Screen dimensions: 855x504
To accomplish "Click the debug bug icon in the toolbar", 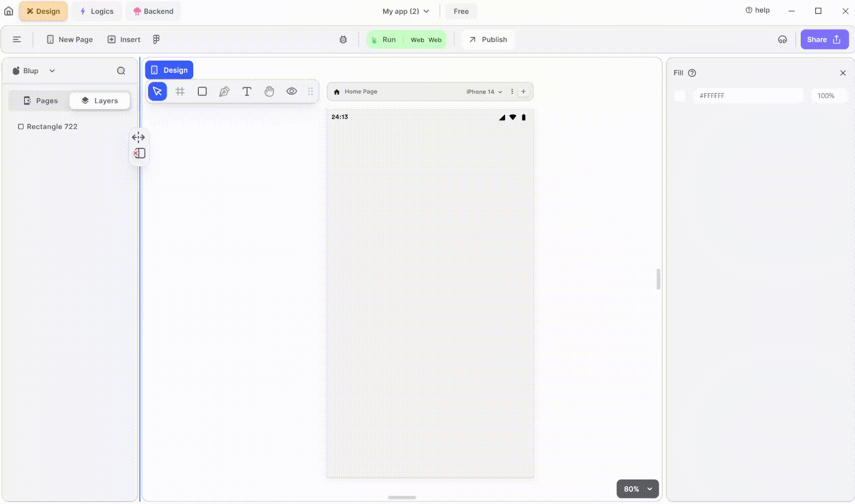I will [x=343, y=39].
